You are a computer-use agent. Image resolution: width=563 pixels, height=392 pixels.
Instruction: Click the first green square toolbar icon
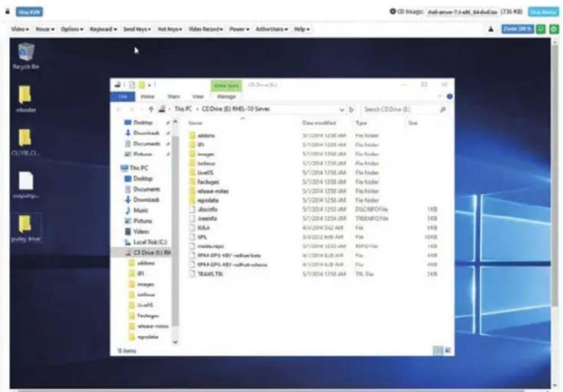(x=541, y=29)
